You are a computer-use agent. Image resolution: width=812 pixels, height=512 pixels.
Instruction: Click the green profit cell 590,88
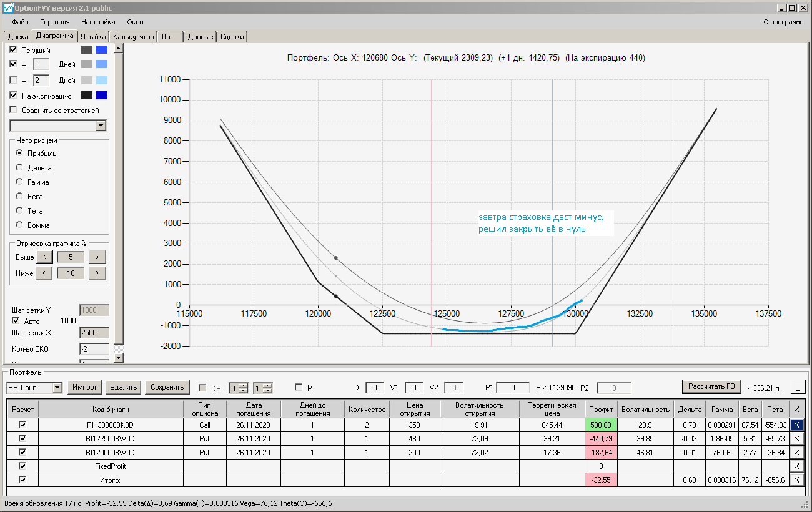tap(600, 425)
